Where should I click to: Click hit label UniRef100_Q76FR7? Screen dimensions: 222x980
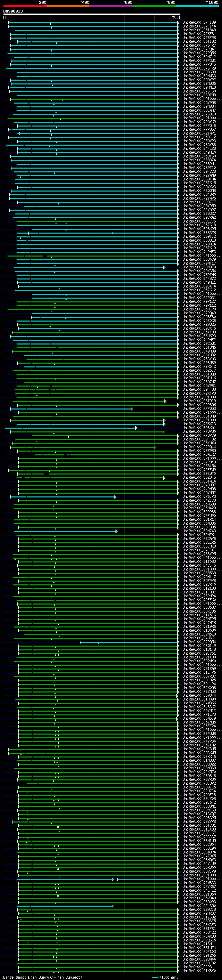(x=199, y=45)
